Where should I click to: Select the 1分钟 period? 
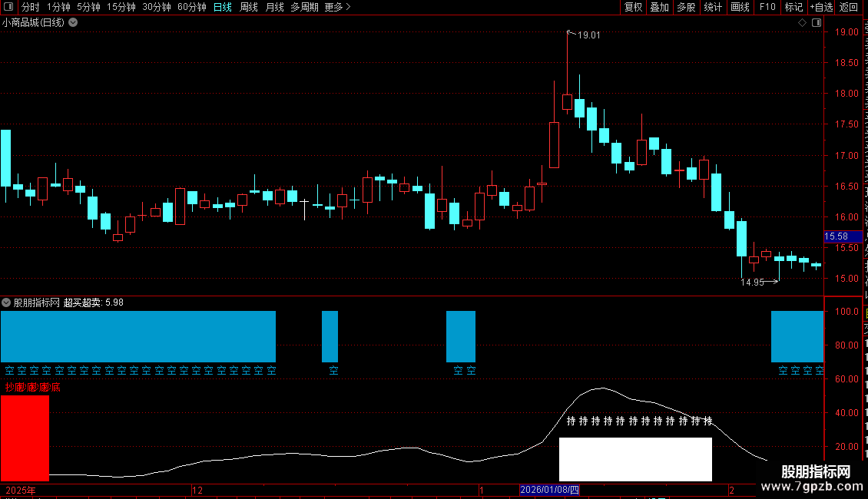pos(58,7)
